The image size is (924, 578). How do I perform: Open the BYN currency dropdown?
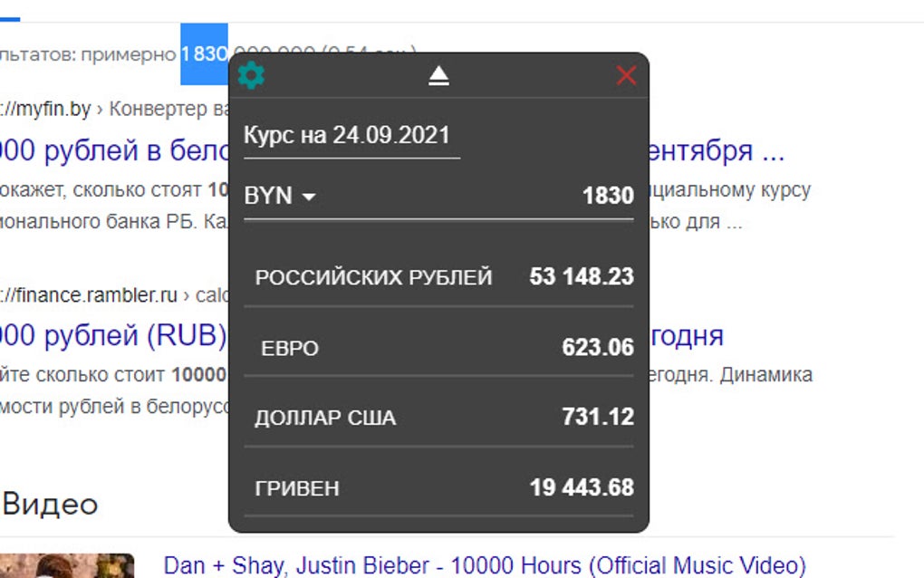279,196
